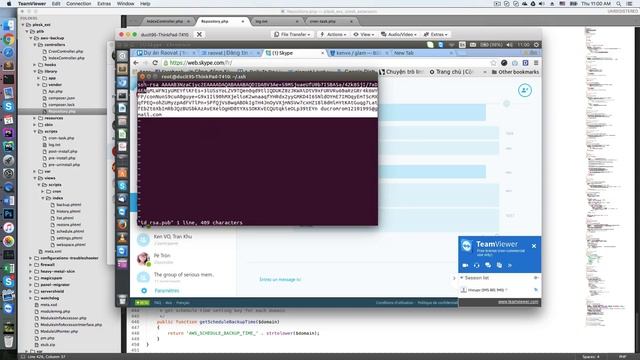Viewport: 640px width, 360px height.
Task: Click TeamViewer panel video camera icon
Action: [x=465, y=265]
